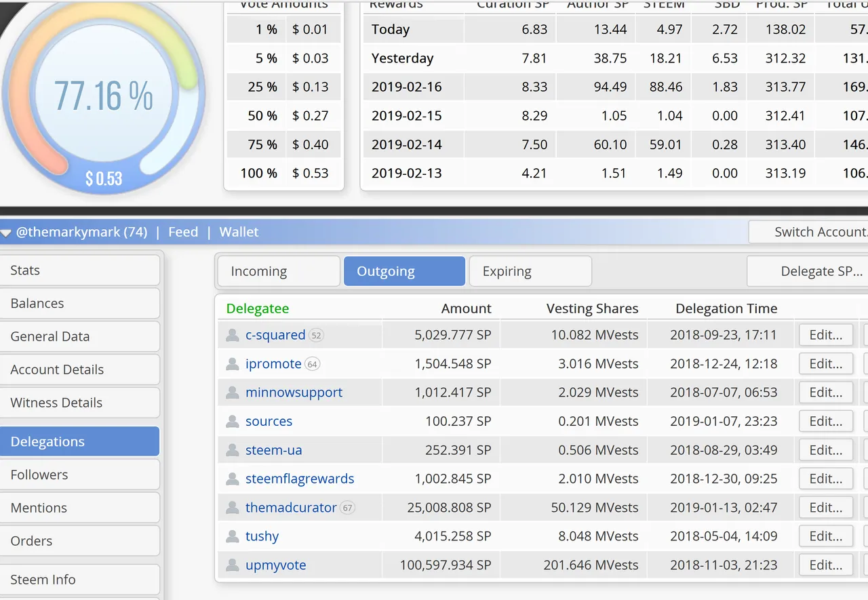This screenshot has width=868, height=600.
Task: Expand the account dropdown arrow beside @themarkymark
Action: click(7, 233)
